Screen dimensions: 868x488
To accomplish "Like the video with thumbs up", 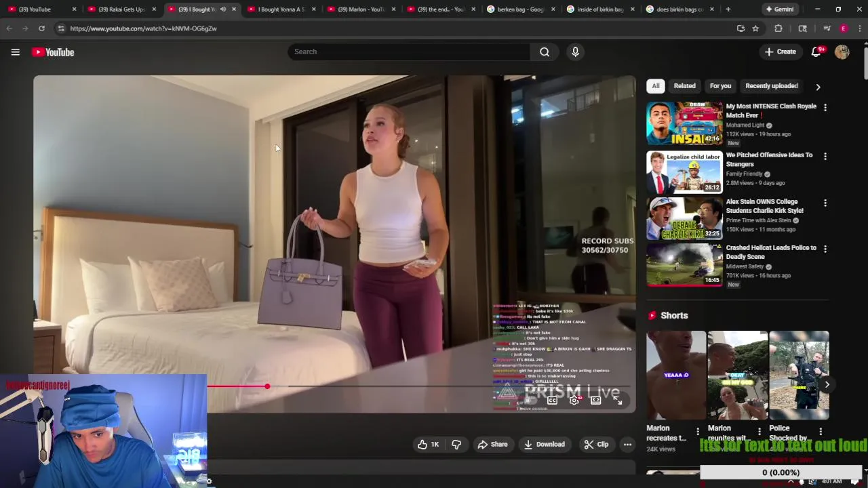I will click(428, 445).
